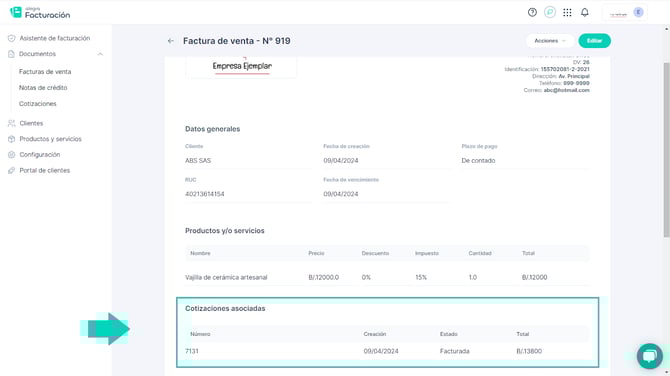Open associated quotation number 7131
The height and width of the screenshot is (376, 670).
[192, 351]
